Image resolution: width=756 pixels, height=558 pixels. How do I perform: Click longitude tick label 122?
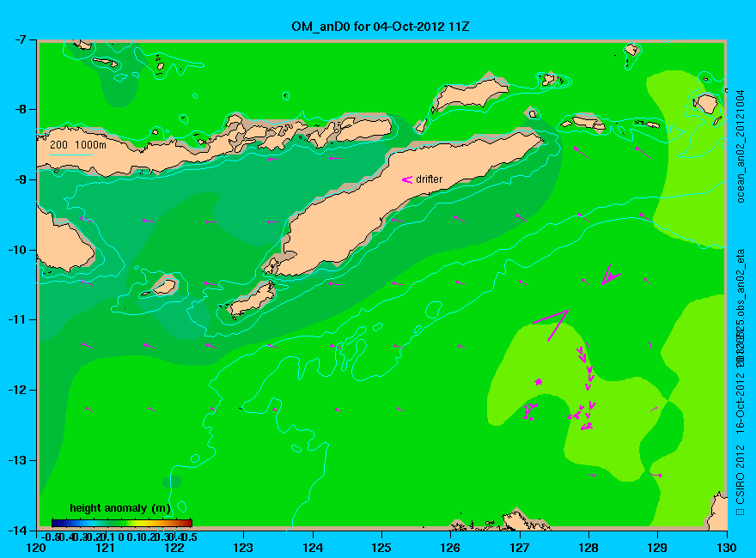[174, 548]
